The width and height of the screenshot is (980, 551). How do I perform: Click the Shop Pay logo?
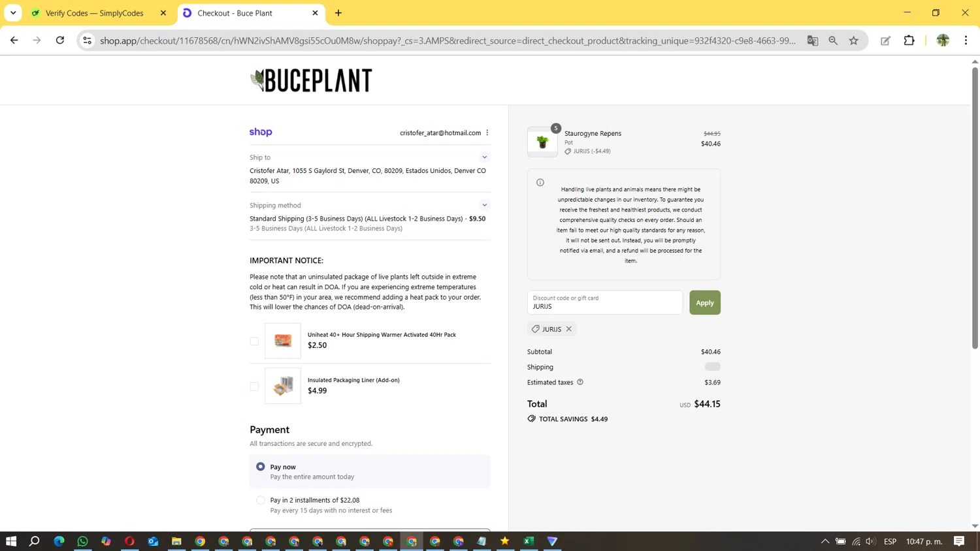(261, 132)
